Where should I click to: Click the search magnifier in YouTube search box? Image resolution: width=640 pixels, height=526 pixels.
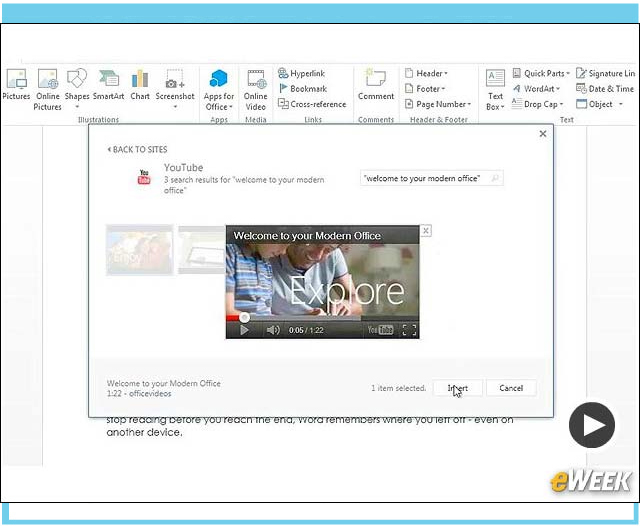click(x=495, y=178)
